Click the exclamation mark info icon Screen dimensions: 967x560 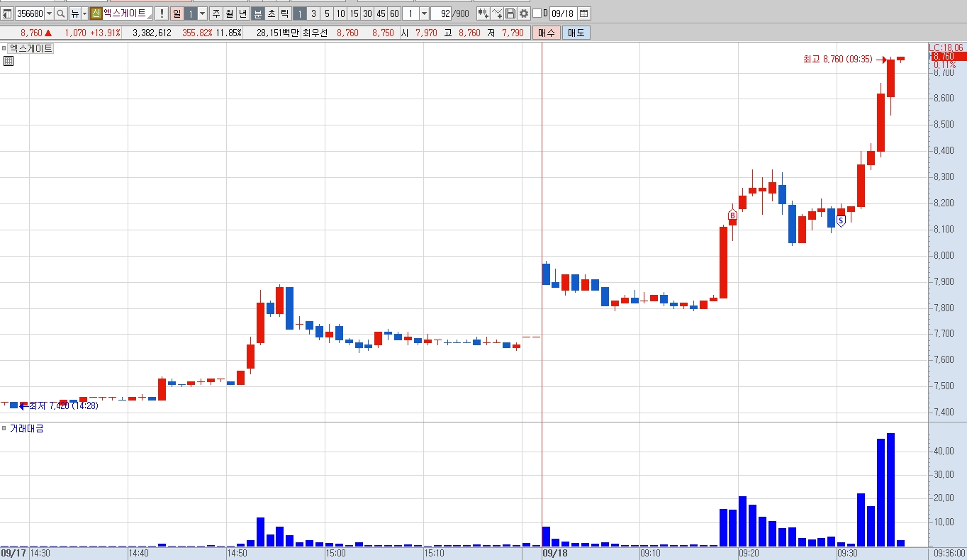(162, 13)
